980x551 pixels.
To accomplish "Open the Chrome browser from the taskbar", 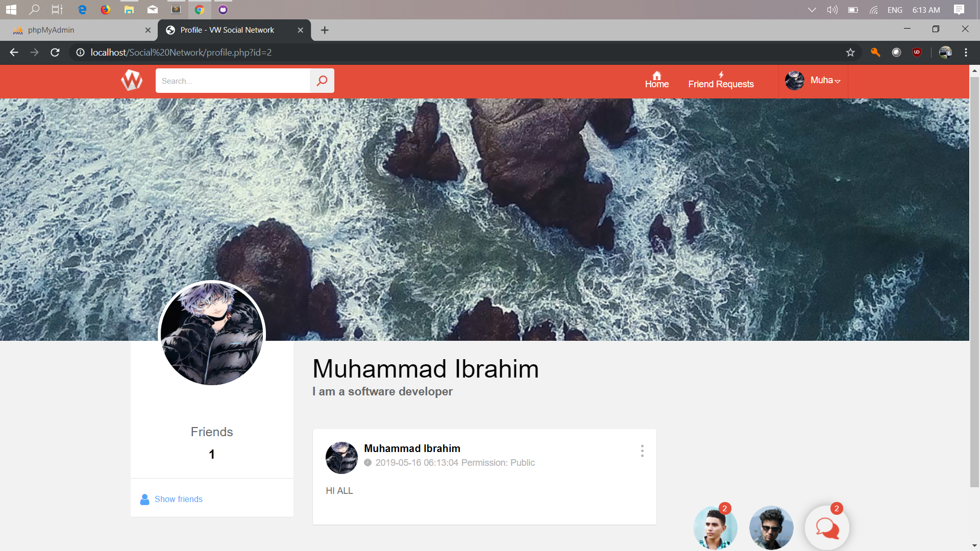I will tap(200, 9).
